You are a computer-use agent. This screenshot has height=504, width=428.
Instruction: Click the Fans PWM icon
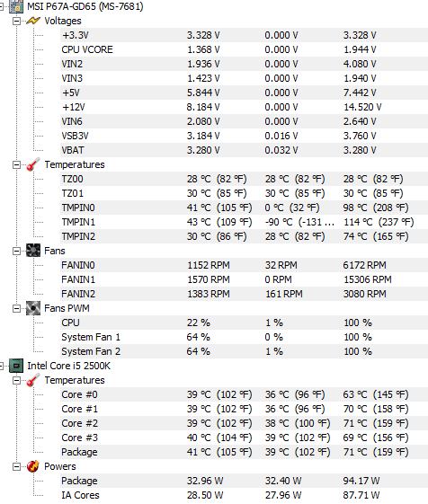coord(33,308)
